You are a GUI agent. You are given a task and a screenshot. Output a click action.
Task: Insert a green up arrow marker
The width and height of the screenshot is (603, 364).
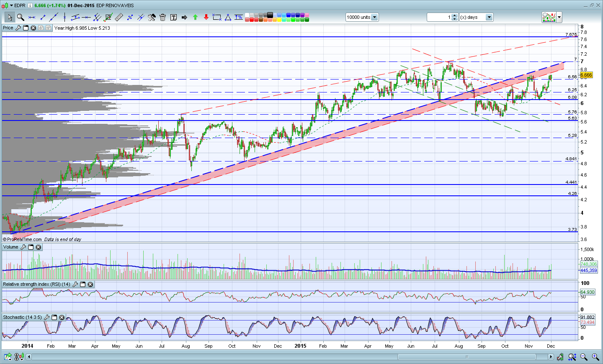[195, 17]
